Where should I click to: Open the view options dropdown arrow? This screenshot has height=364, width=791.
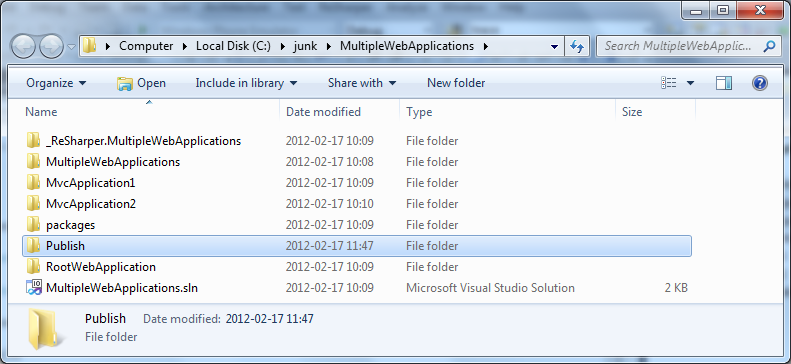pos(690,83)
